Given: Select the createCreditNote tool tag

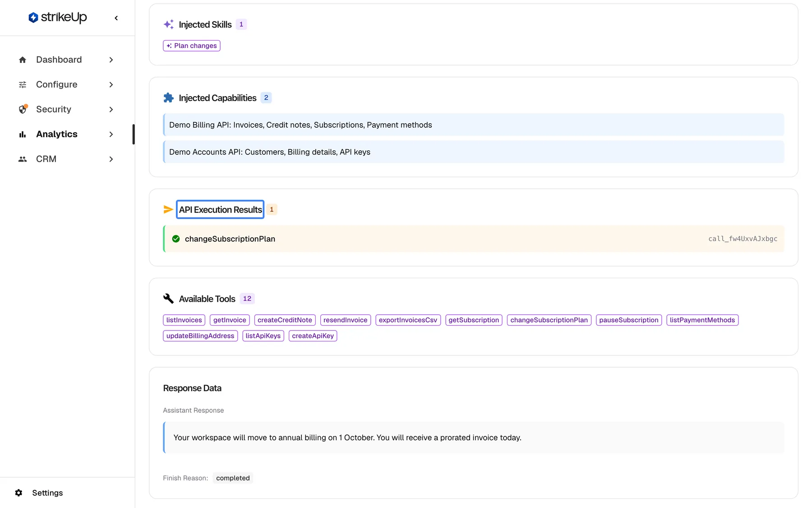Looking at the screenshot, I should point(285,320).
